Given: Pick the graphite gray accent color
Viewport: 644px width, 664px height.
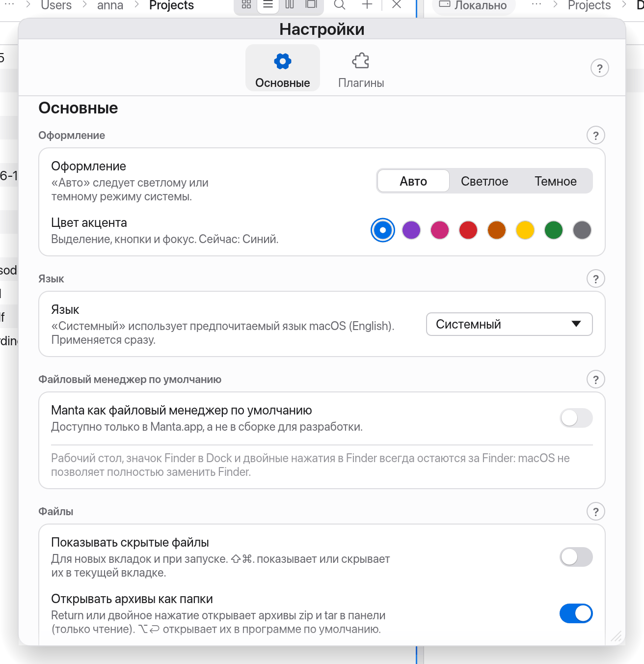Looking at the screenshot, I should [x=582, y=230].
